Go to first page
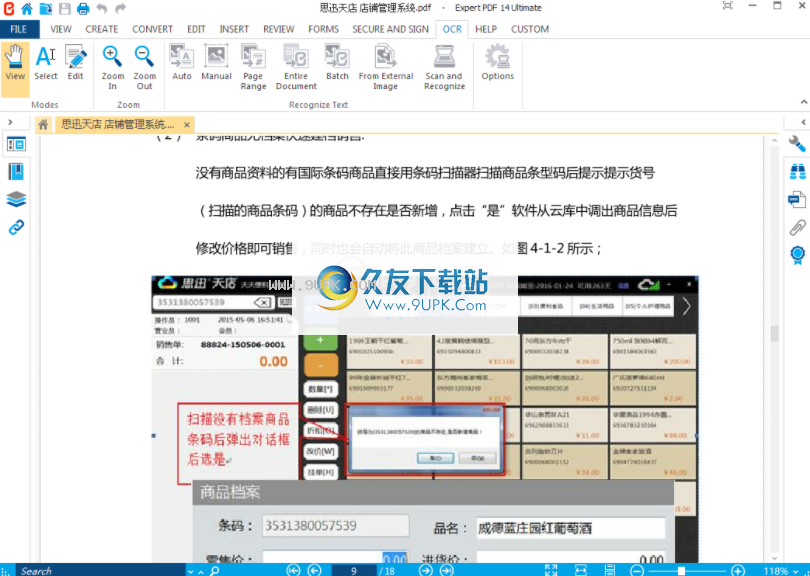This screenshot has width=810, height=576. [x=293, y=570]
